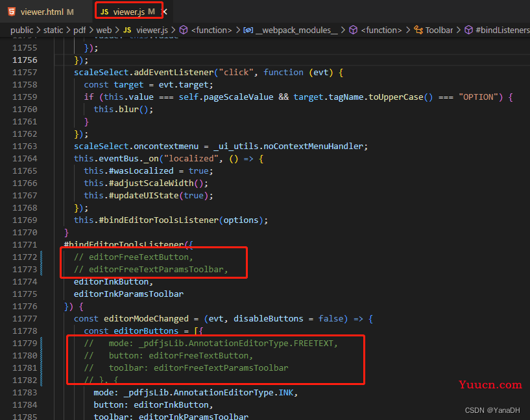Click line number 11772 in gutter

[x=25, y=257]
